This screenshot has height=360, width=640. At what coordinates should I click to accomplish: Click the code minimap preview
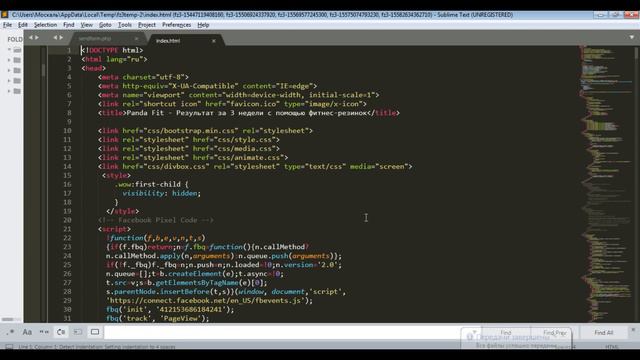tap(606, 184)
